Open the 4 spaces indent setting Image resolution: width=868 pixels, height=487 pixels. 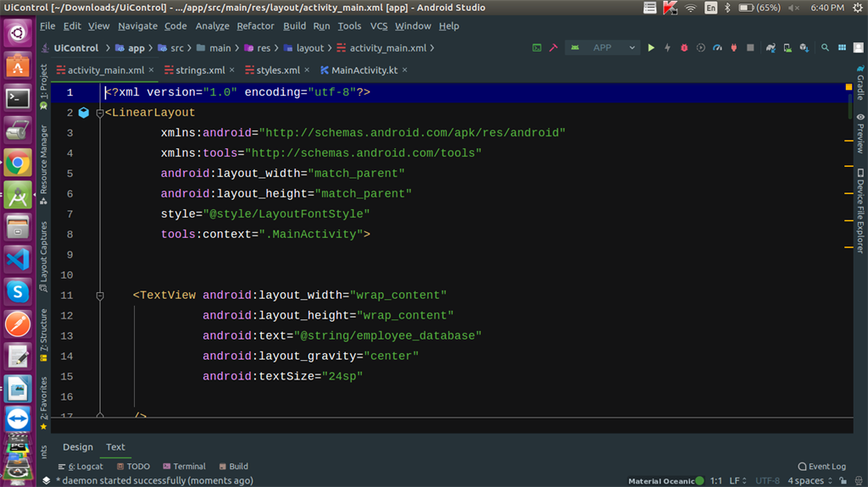pyautogui.click(x=810, y=481)
